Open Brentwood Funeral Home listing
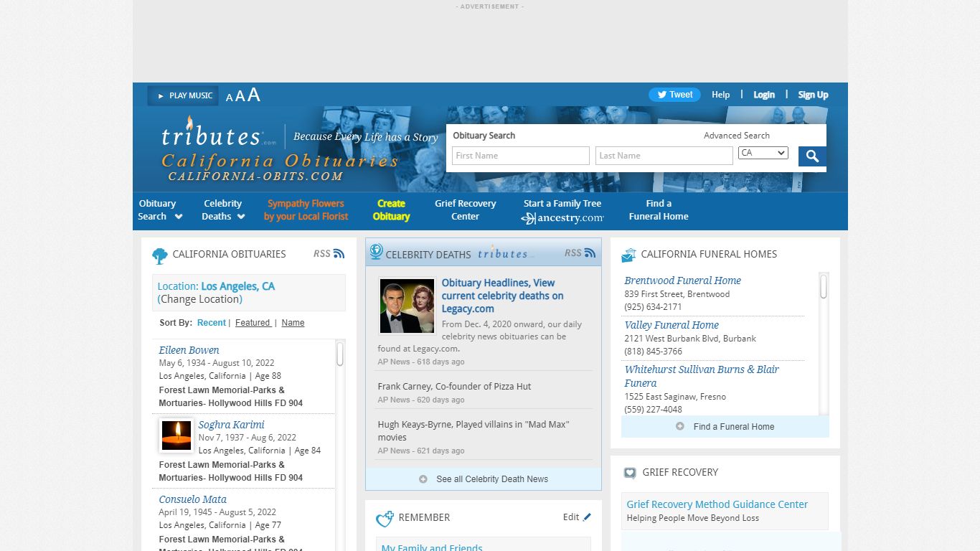This screenshot has height=551, width=980. [x=682, y=281]
